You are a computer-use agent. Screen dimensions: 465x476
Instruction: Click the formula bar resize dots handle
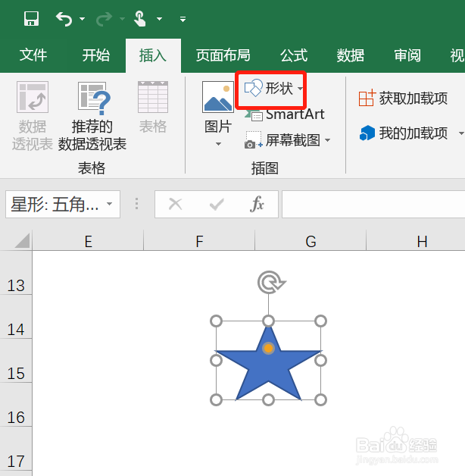pyautogui.click(x=137, y=204)
